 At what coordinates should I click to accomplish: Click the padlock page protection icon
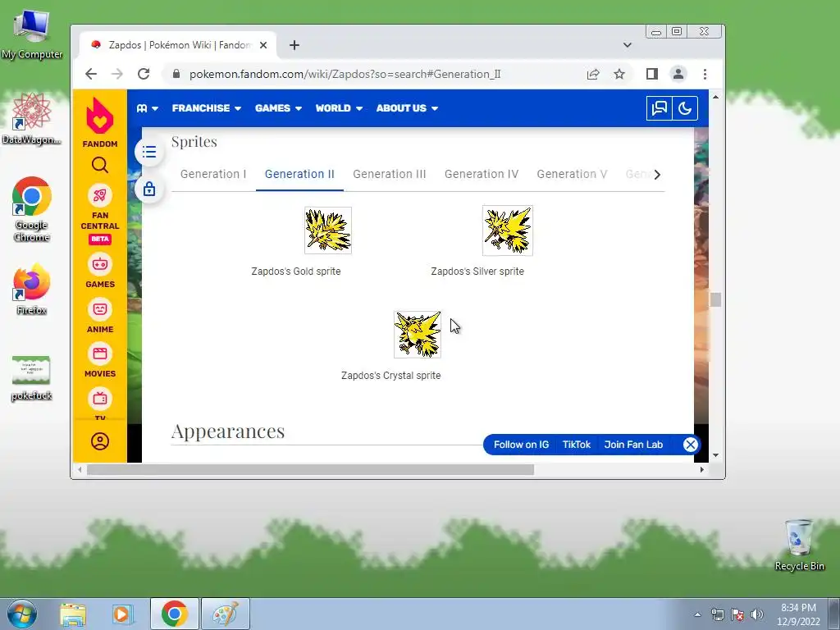[x=149, y=189]
